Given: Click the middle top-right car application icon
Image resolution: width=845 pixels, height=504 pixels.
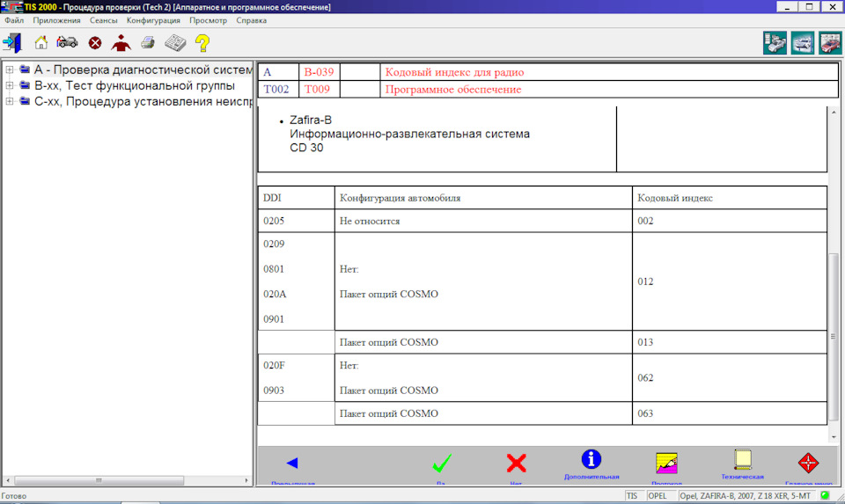Looking at the screenshot, I should click(x=803, y=43).
